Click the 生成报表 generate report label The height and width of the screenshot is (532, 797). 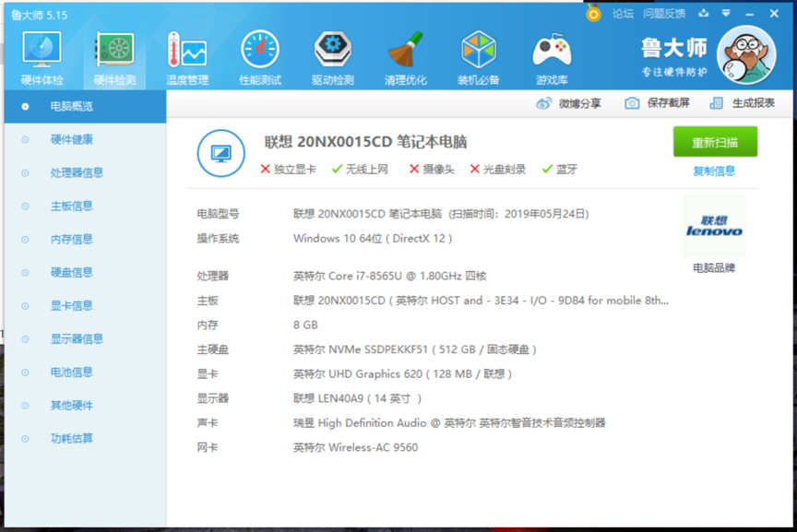[x=754, y=103]
